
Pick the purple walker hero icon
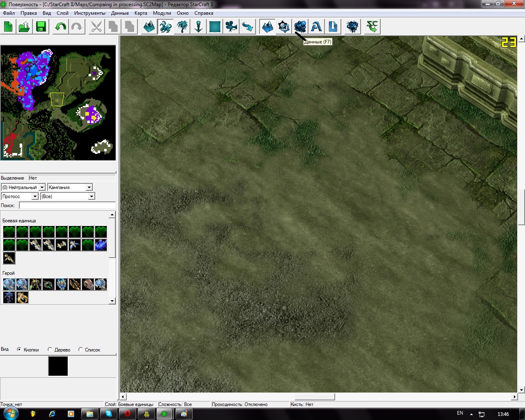pyautogui.click(x=9, y=297)
